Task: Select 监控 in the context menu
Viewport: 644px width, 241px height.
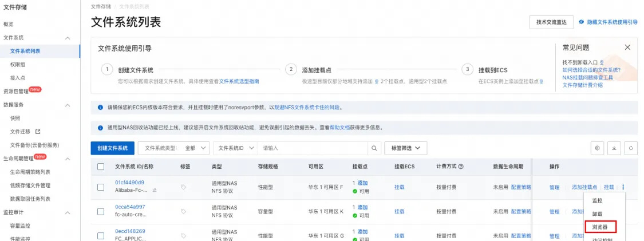Action: [597, 201]
